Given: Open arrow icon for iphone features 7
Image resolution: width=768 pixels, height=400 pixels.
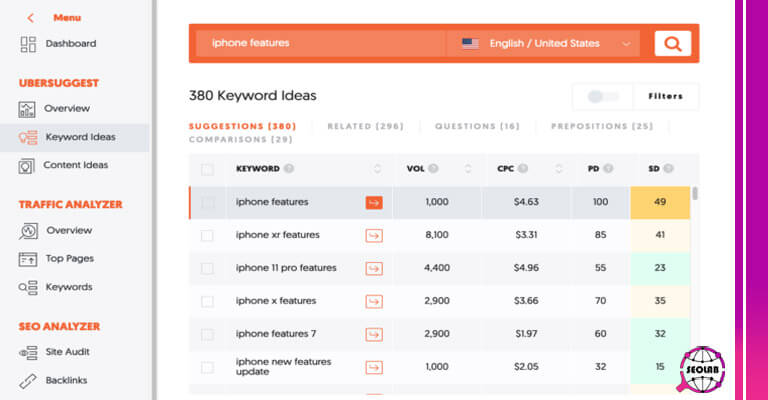Looking at the screenshot, I should point(374,334).
